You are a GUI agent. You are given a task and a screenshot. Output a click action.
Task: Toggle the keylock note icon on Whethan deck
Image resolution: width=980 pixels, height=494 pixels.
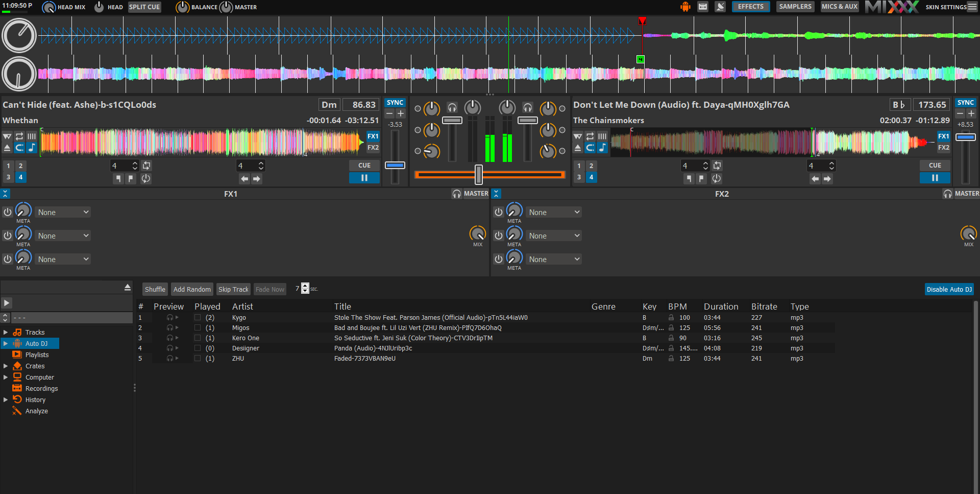click(32, 148)
